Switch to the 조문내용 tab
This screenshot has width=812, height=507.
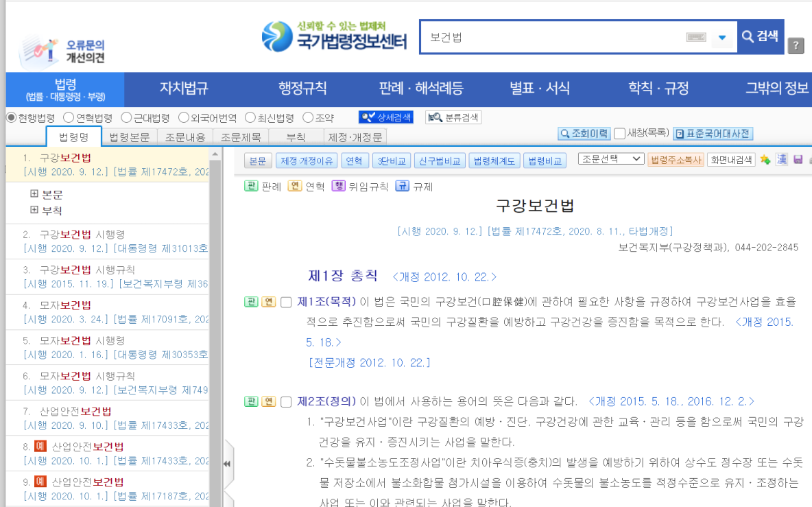pyautogui.click(x=185, y=137)
